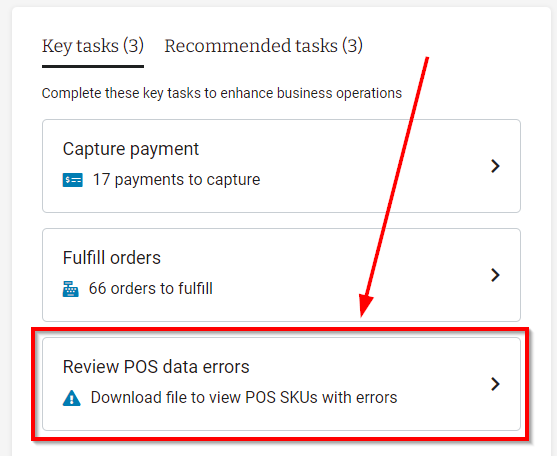Open the Recommended tasks (3) tab

click(x=263, y=46)
